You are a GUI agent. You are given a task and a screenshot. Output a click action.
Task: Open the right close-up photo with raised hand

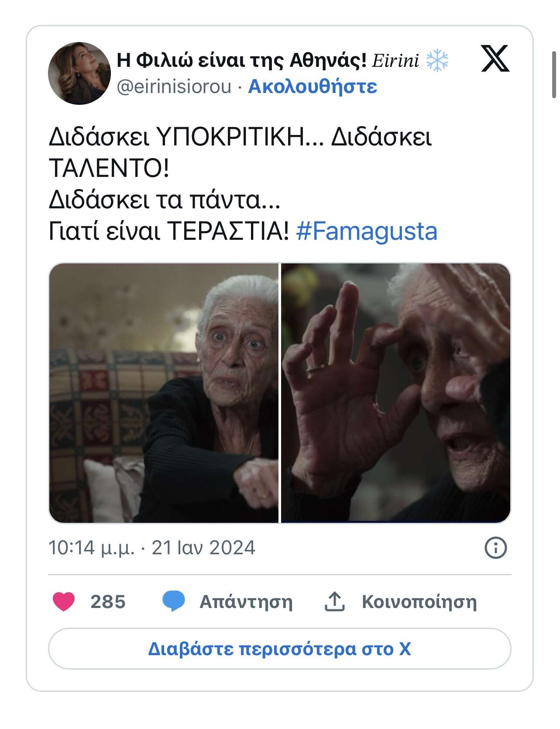point(396,393)
